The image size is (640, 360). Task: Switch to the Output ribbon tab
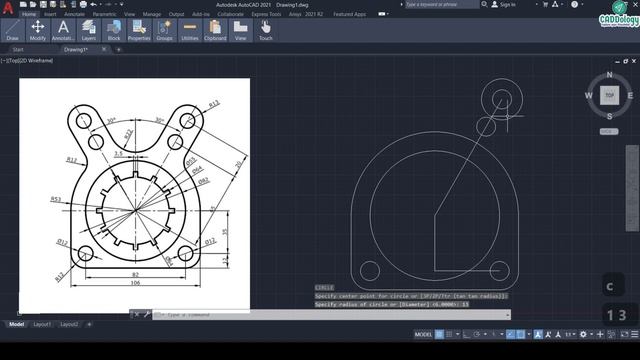click(x=176, y=14)
